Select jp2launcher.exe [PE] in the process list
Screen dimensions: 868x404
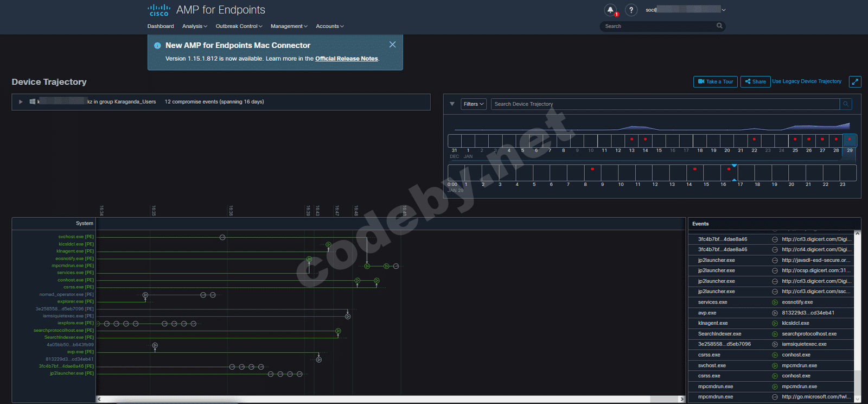[72, 374]
